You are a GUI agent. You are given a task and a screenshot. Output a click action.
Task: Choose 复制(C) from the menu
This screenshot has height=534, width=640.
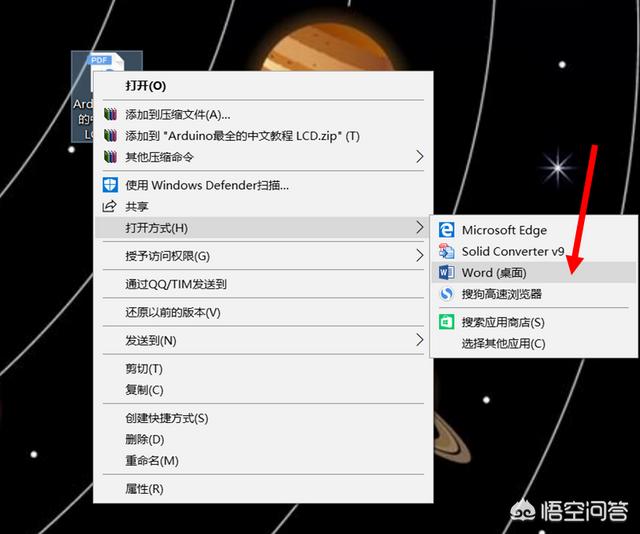(263, 390)
